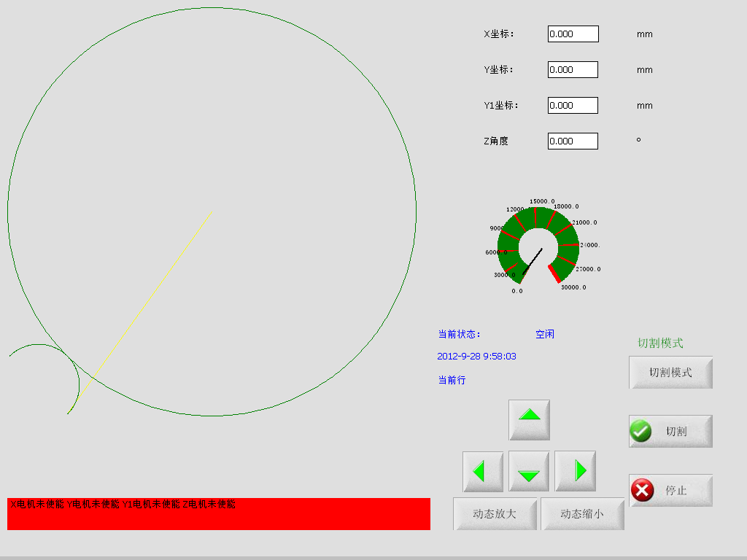Select the Y坐标 input box

pyautogui.click(x=573, y=70)
